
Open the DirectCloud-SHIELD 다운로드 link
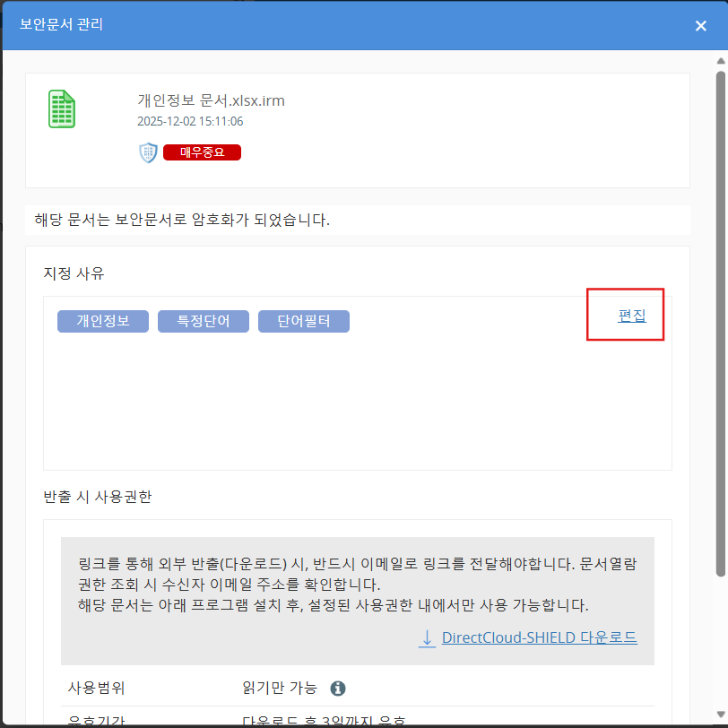click(x=539, y=638)
